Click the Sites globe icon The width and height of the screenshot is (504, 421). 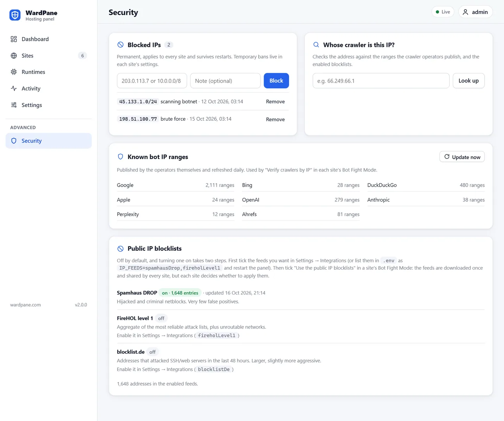click(14, 55)
